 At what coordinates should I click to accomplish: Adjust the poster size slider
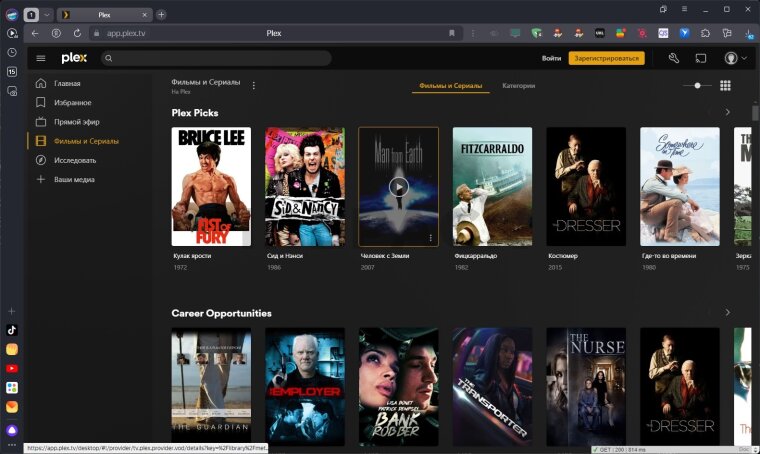point(697,86)
